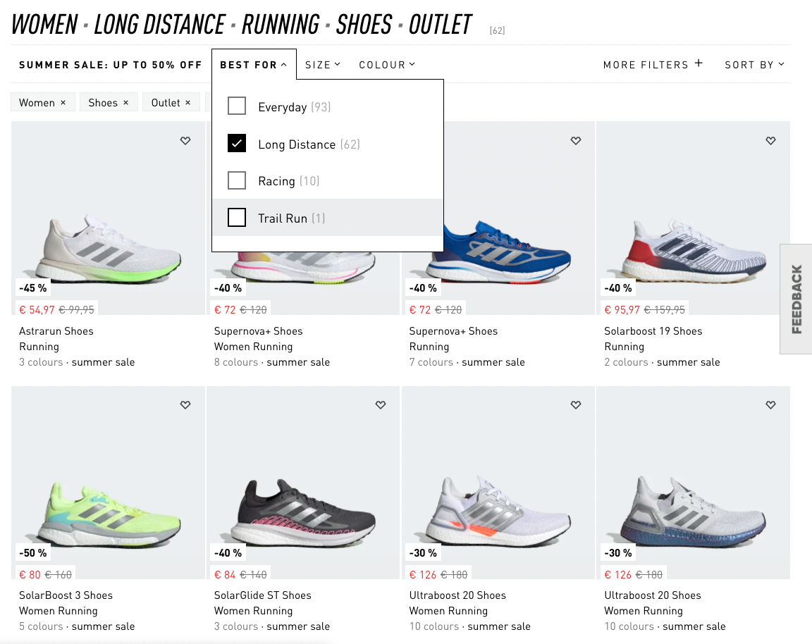Add Astrarun Shoes to wishlist
Image resolution: width=812 pixels, height=644 pixels.
point(185,140)
